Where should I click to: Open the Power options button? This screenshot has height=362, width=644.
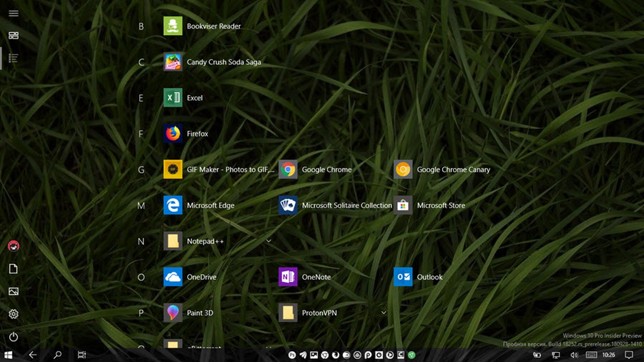click(13, 337)
